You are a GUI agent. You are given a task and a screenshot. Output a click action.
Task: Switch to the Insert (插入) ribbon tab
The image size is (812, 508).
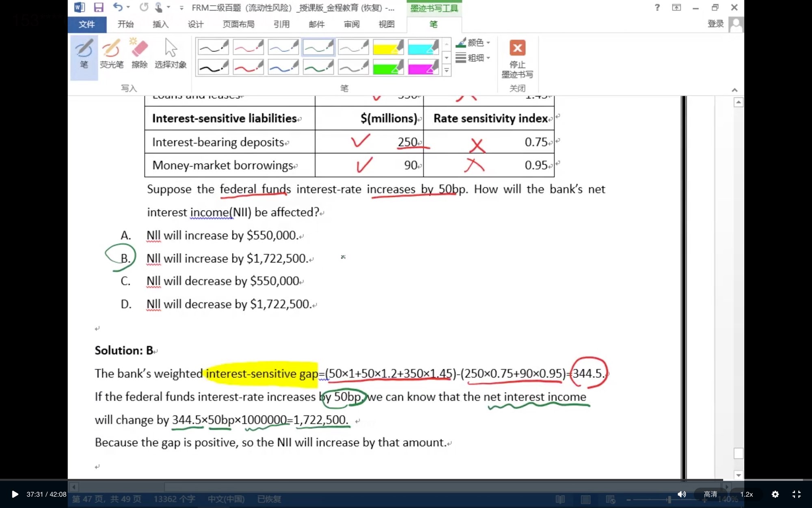click(x=160, y=24)
